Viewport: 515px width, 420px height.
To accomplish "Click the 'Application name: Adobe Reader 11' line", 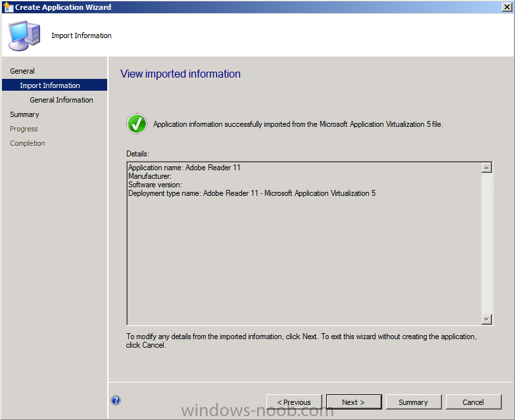I will [184, 168].
